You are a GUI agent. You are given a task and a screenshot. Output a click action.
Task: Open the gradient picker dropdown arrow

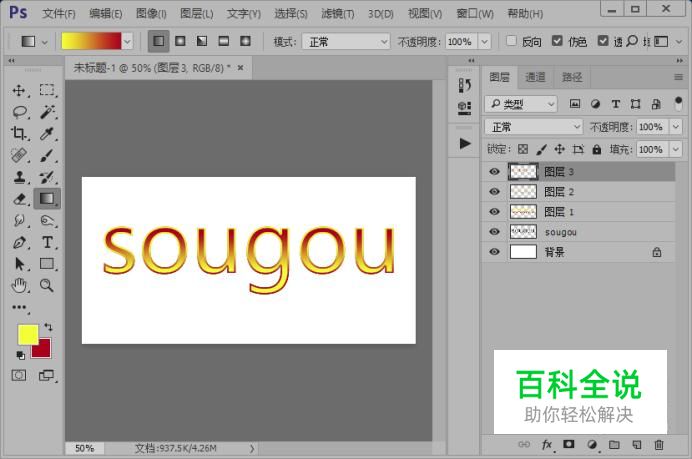pos(127,41)
